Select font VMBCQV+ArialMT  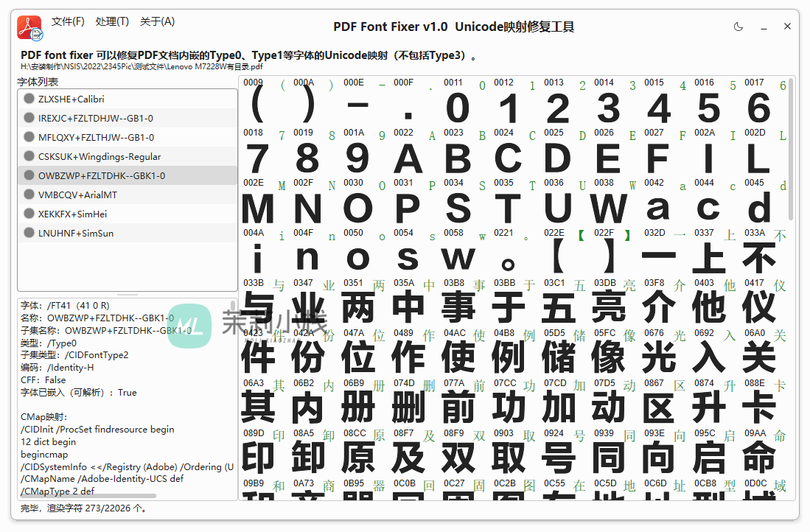(128, 195)
